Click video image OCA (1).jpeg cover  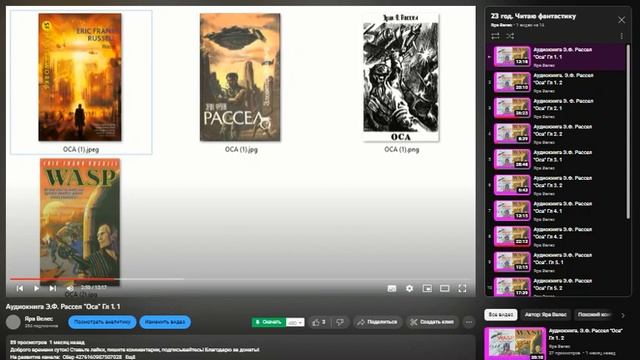[80, 77]
